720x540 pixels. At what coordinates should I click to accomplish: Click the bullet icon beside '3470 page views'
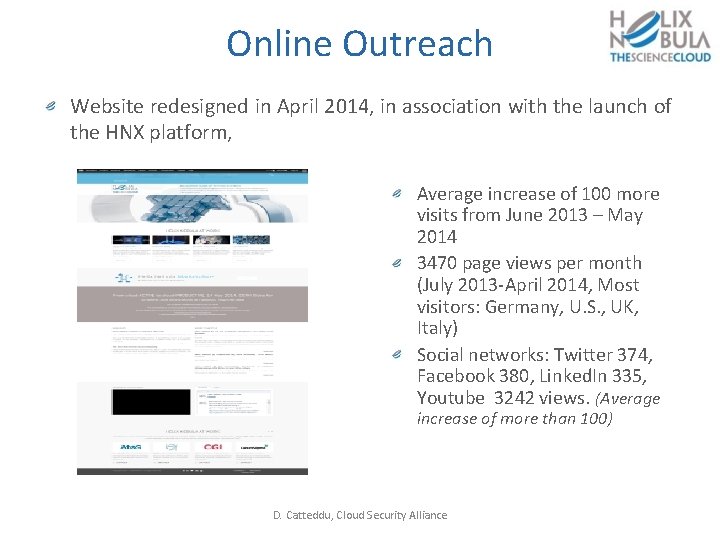tap(397, 263)
